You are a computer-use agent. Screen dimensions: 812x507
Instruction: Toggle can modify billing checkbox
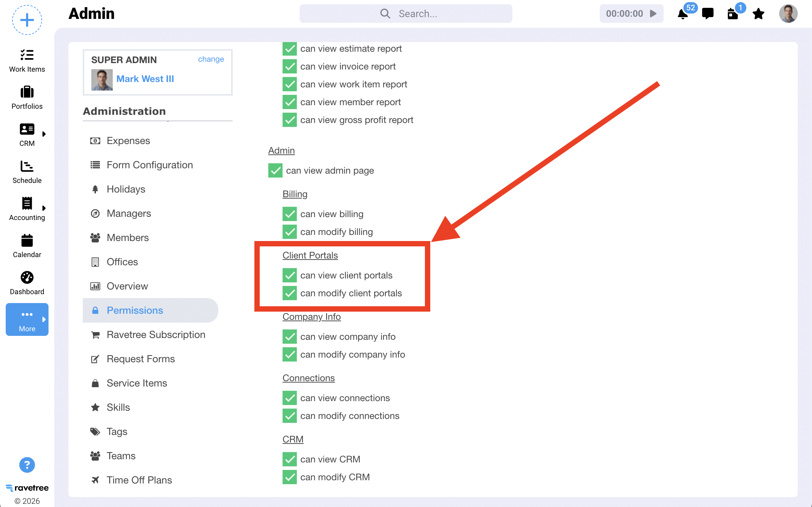tap(290, 232)
